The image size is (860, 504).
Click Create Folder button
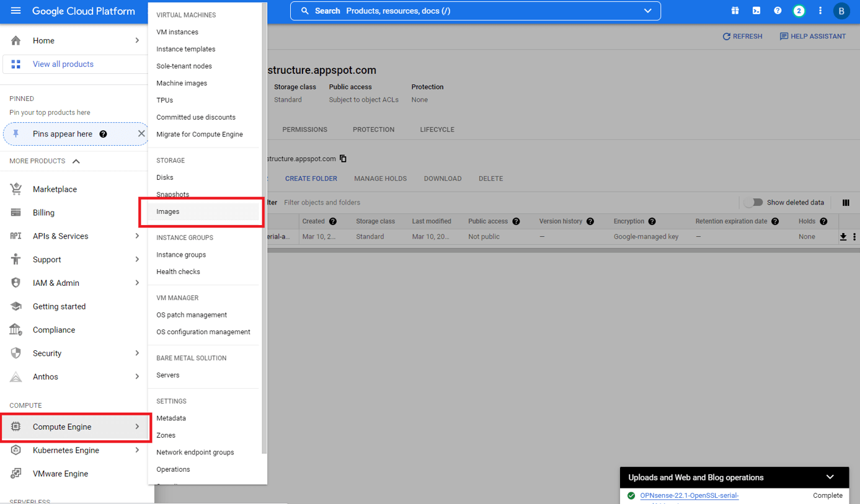[311, 179]
